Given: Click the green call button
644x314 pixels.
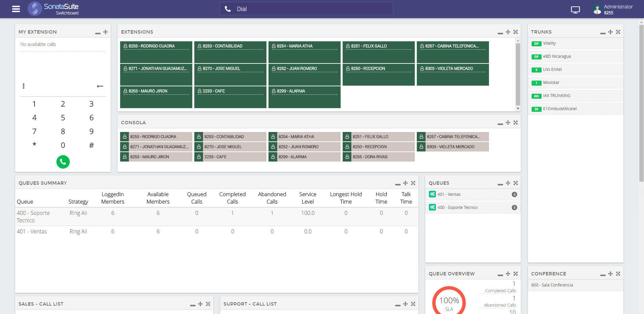Looking at the screenshot, I should [63, 162].
